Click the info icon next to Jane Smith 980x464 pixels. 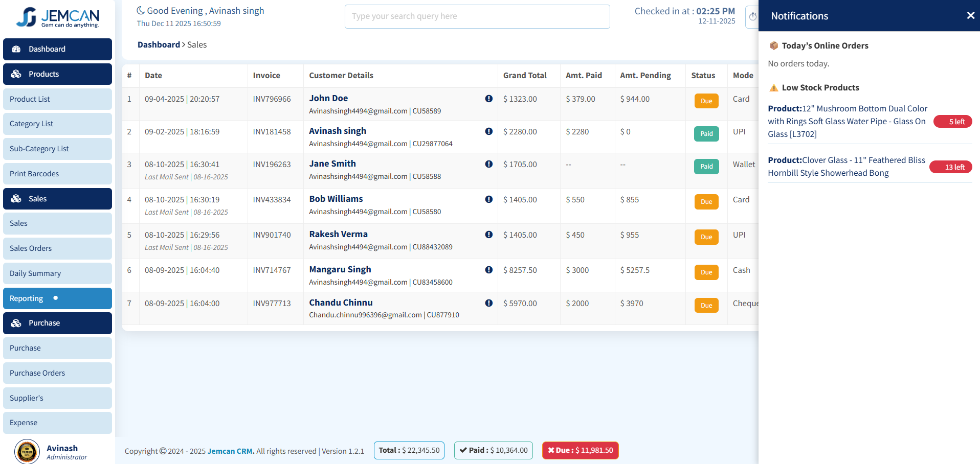[489, 164]
